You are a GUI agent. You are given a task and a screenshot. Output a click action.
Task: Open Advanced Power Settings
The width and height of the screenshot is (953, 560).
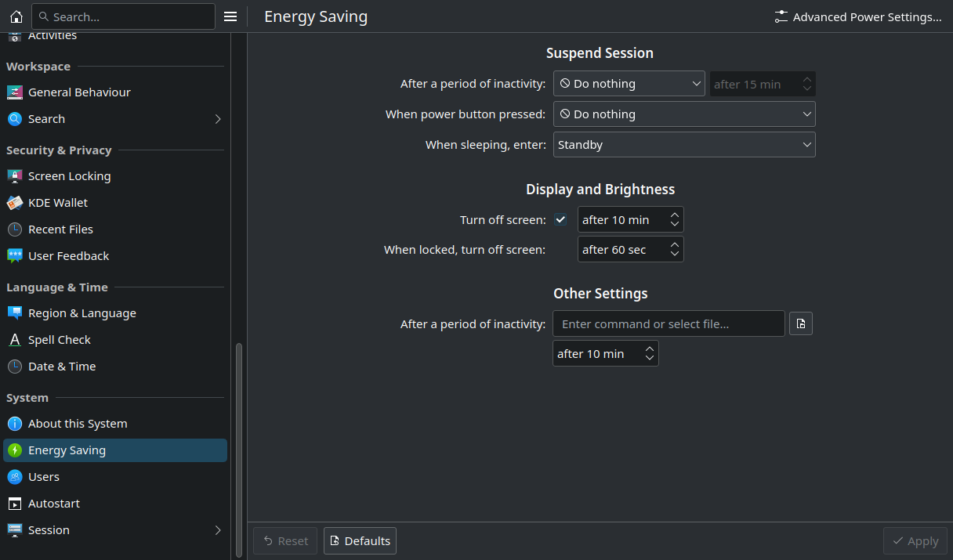coord(858,16)
